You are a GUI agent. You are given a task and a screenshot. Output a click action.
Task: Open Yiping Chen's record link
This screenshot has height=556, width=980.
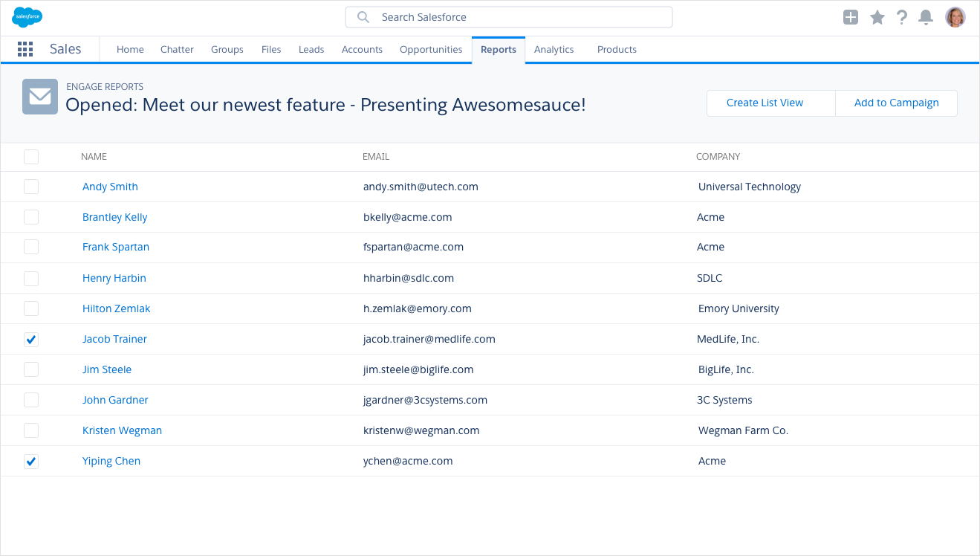(111, 461)
